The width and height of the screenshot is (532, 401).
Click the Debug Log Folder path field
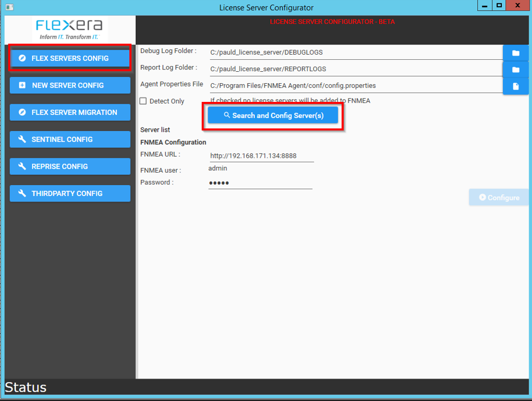click(x=356, y=52)
